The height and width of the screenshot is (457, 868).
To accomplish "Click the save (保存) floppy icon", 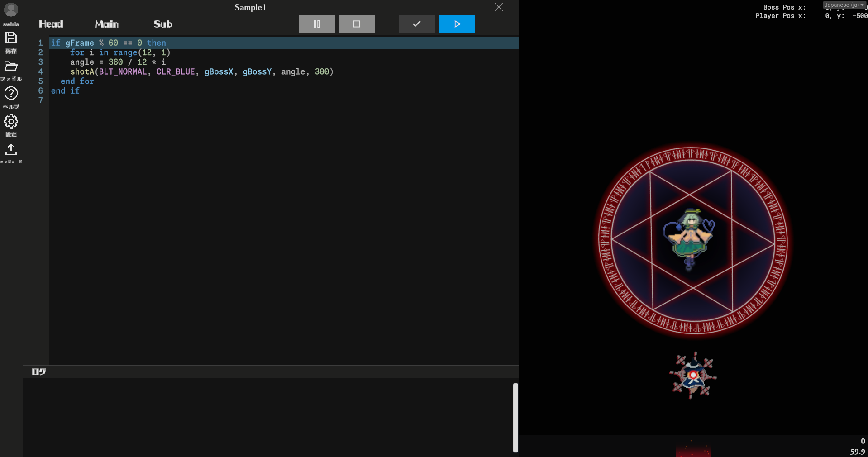I will tap(11, 38).
